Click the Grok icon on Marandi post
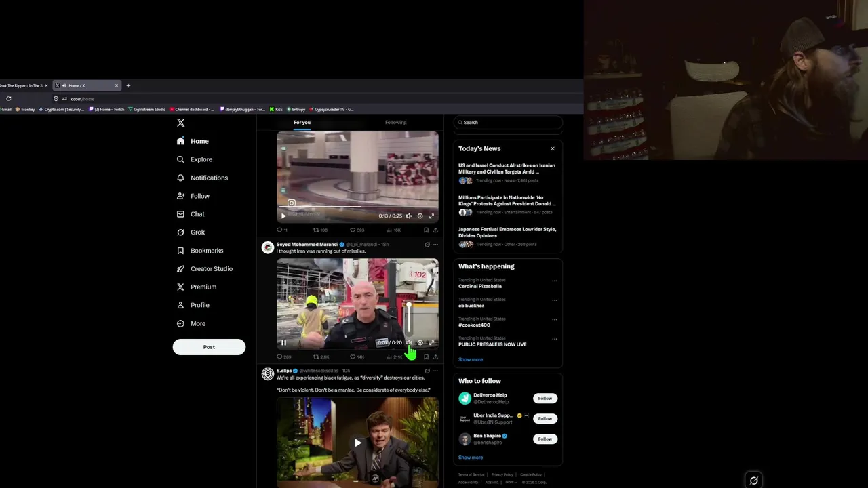The width and height of the screenshot is (868, 488). click(x=427, y=244)
